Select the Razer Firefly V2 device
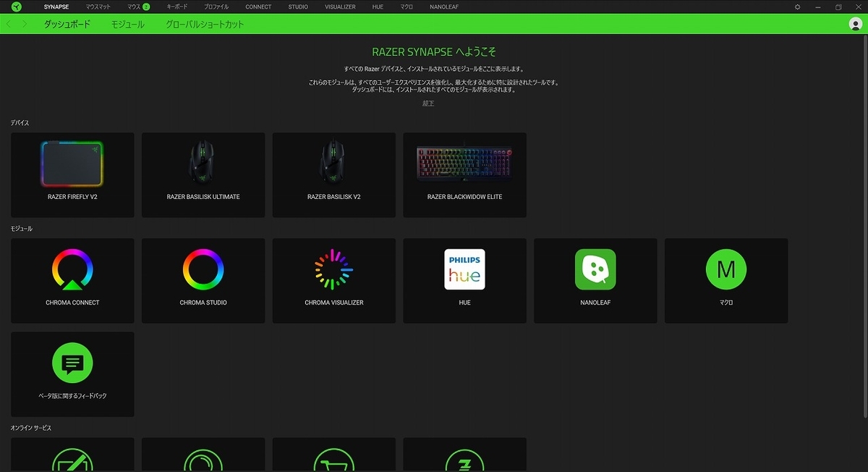868x472 pixels. point(72,174)
